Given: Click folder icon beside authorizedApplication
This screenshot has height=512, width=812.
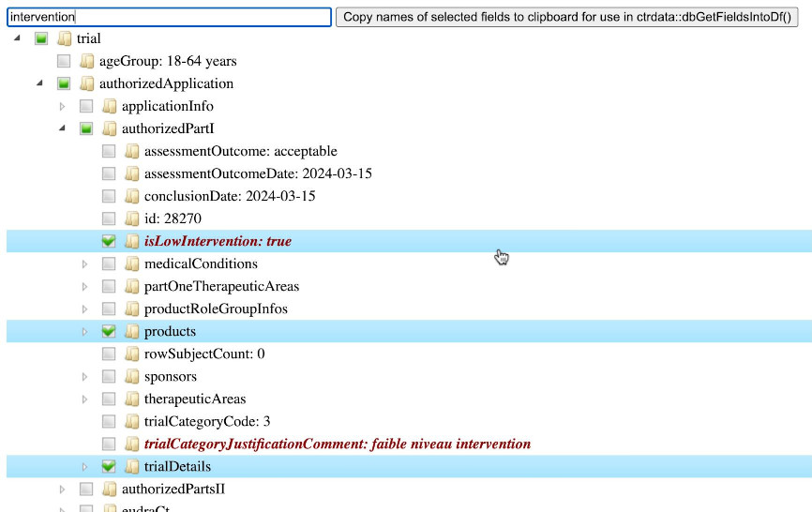Looking at the screenshot, I should point(86,83).
